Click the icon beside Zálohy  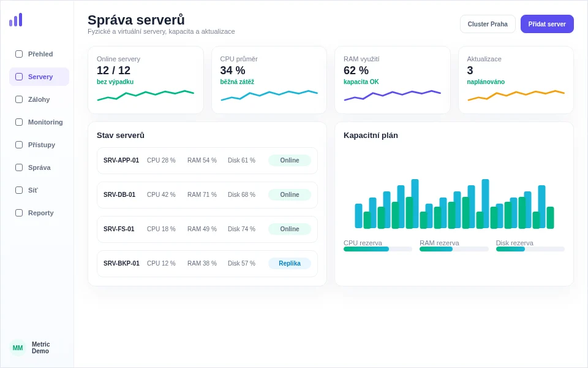point(19,99)
